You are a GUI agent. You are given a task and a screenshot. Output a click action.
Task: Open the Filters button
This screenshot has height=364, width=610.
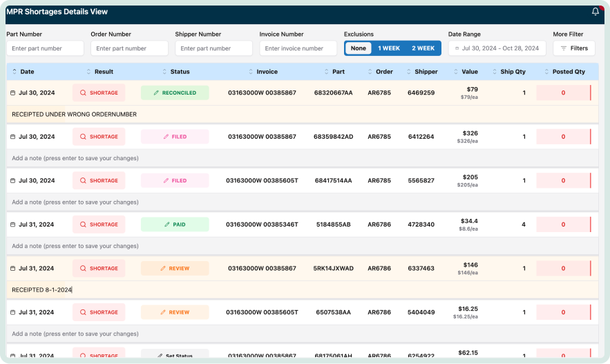click(x=573, y=48)
